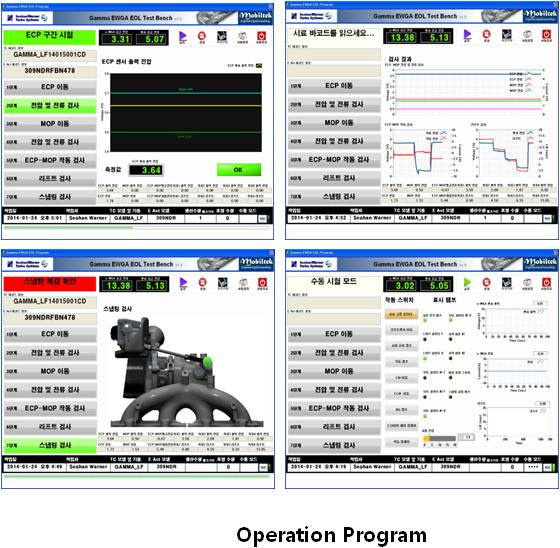The height and width of the screenshot is (548, 560).
Task: Click the green OK button
Action: (x=239, y=170)
